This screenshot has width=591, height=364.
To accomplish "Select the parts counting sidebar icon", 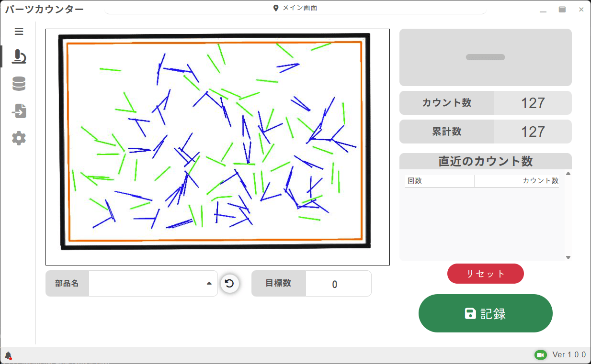I will point(19,56).
